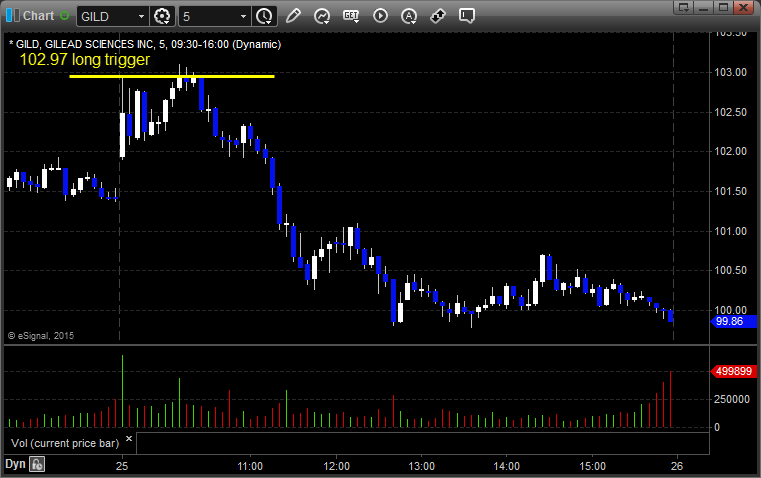The height and width of the screenshot is (478, 761).
Task: Click the 100.50 price axis label
Action: pos(730,270)
